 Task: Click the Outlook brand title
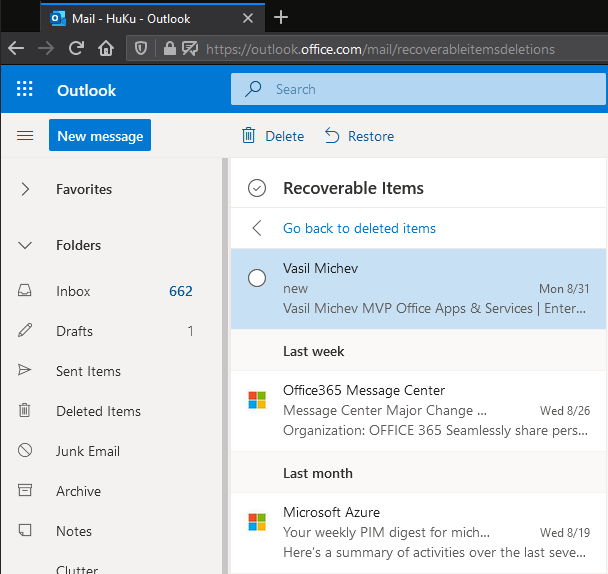(86, 90)
